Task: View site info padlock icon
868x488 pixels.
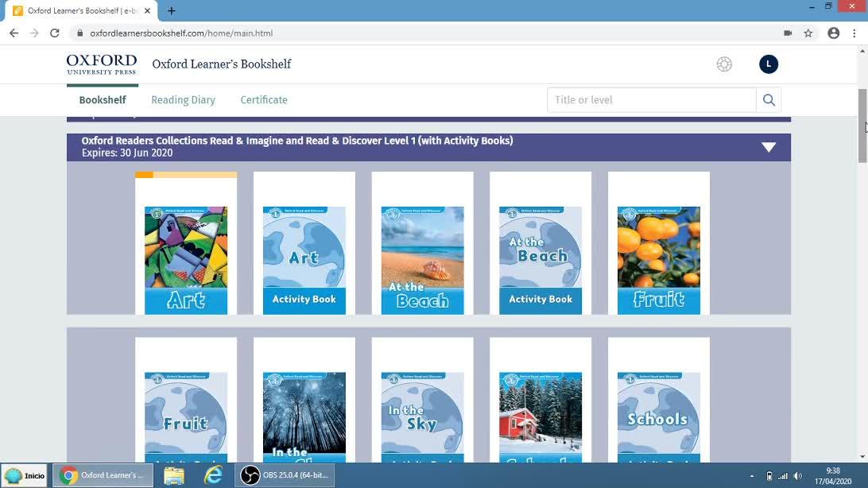Action: (x=79, y=33)
